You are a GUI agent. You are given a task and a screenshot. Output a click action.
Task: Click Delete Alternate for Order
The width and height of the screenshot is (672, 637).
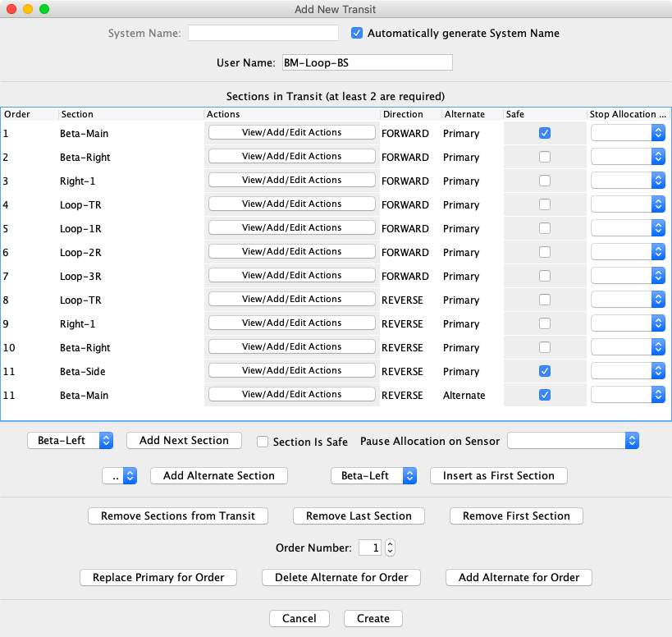point(341,577)
